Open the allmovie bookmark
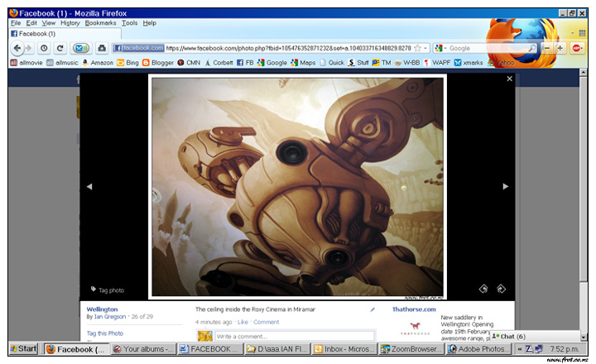596x364 pixels. point(26,63)
